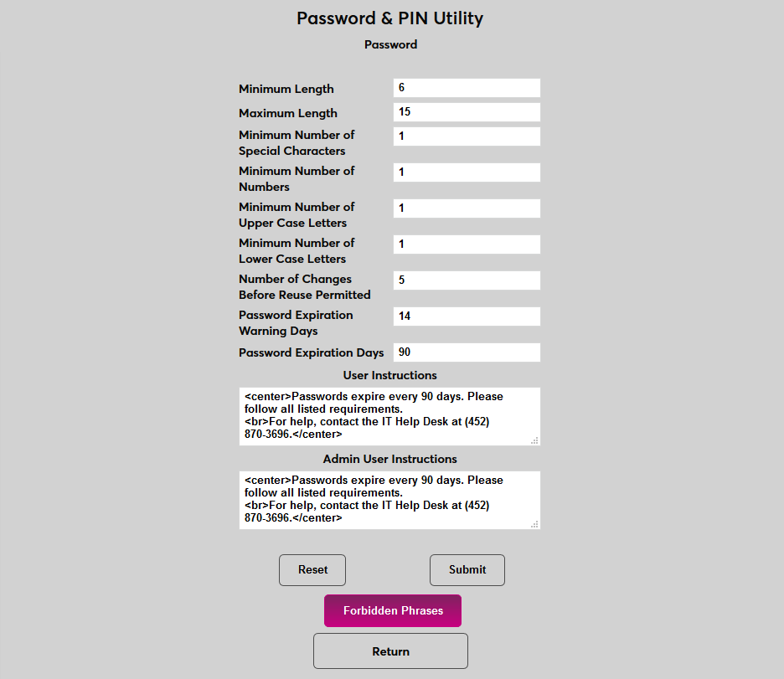Click the Number of Changes Before Reuse field
The width and height of the screenshot is (784, 679).
pos(466,280)
